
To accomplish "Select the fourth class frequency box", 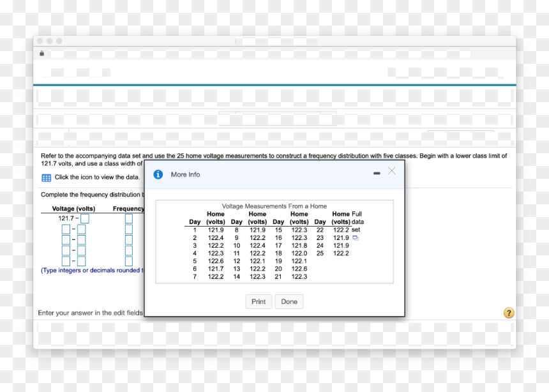I will click(129, 250).
